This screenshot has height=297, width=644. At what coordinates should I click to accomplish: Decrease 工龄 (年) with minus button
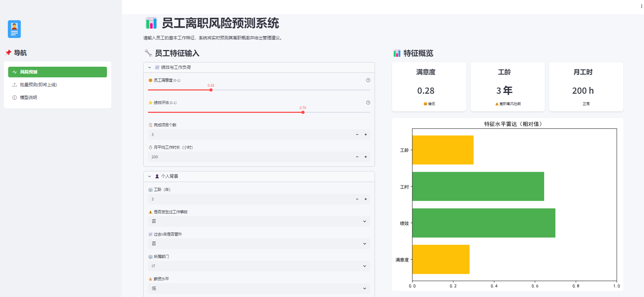(x=357, y=199)
